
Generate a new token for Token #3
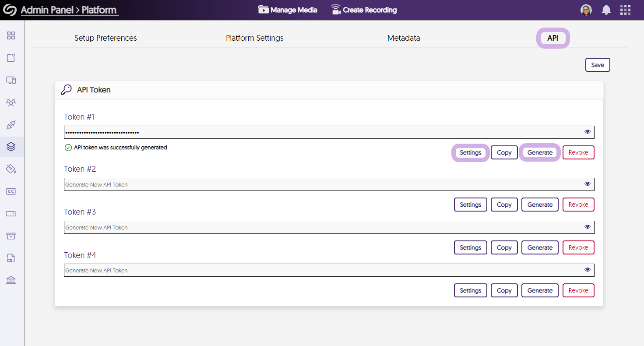coord(540,247)
